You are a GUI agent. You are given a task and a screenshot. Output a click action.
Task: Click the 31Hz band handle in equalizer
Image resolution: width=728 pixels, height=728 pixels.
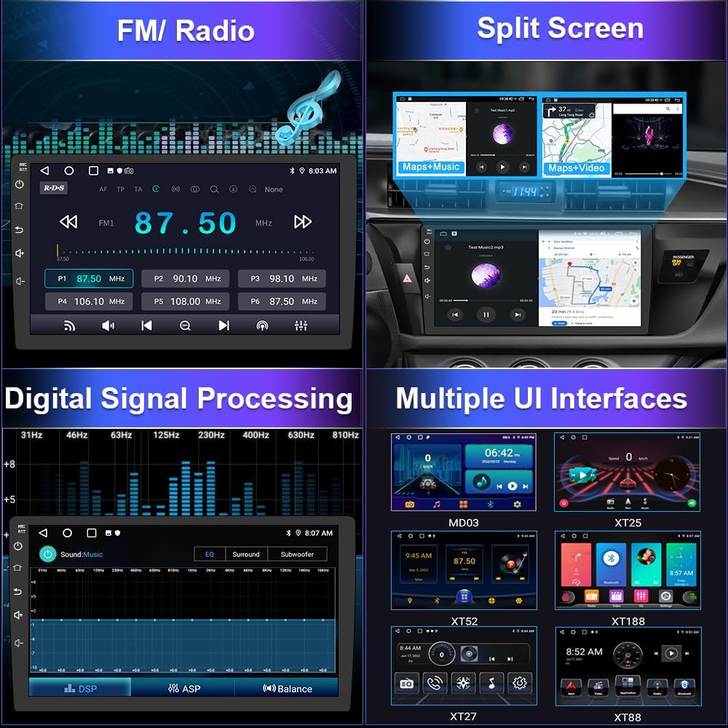[42, 620]
